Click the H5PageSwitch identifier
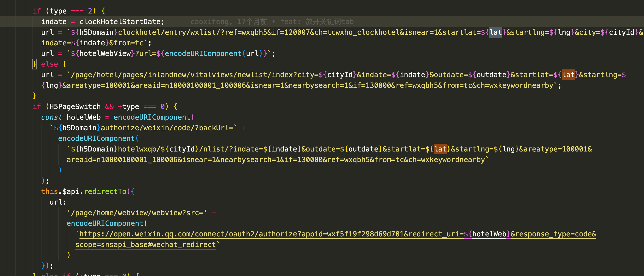 coord(75,107)
